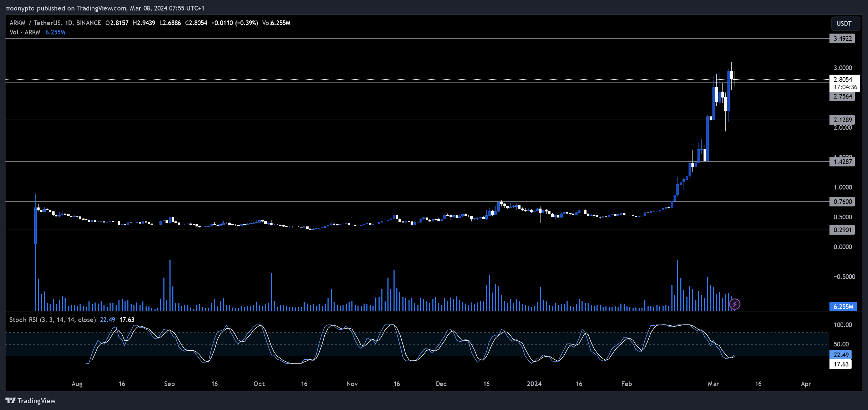Click the Dec date label on time axis

pyautogui.click(x=441, y=384)
